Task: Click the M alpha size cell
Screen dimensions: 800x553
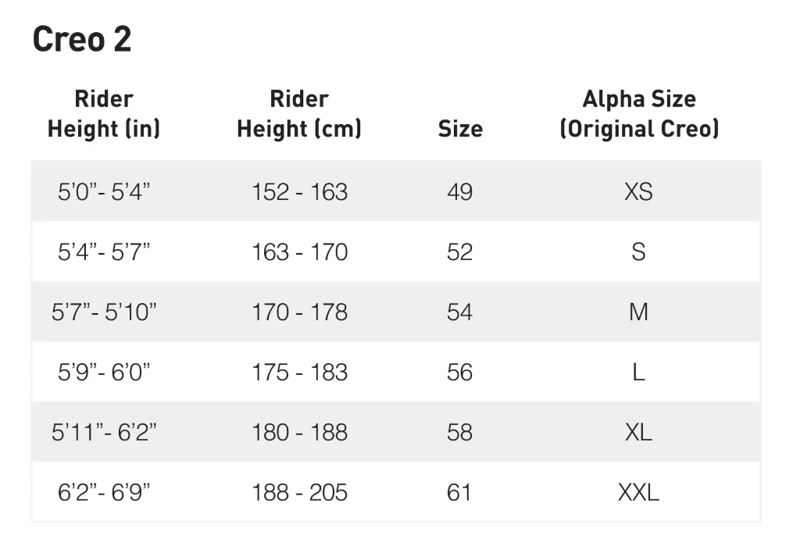Action: (638, 312)
